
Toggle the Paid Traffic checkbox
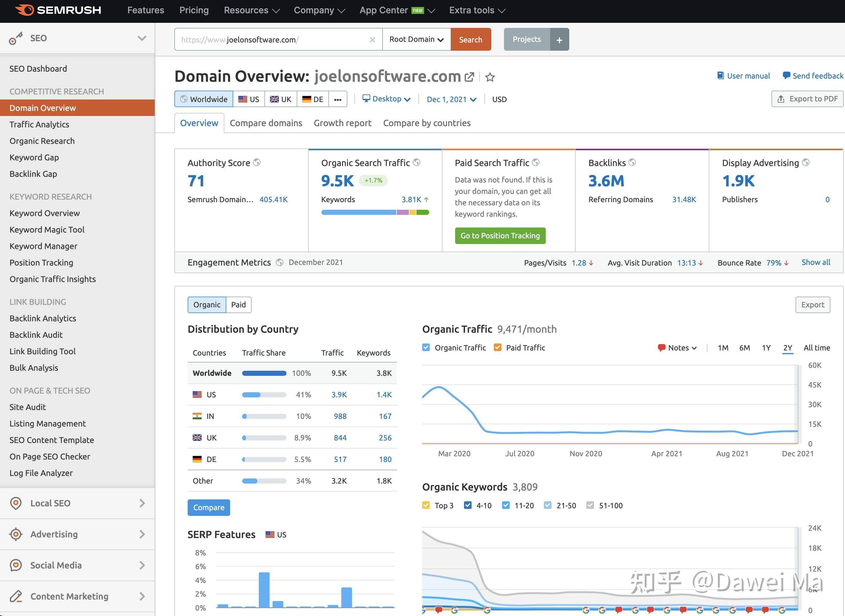pyautogui.click(x=497, y=348)
